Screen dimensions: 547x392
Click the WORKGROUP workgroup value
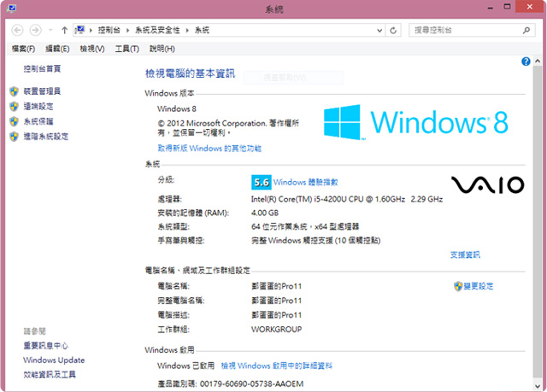click(x=277, y=330)
